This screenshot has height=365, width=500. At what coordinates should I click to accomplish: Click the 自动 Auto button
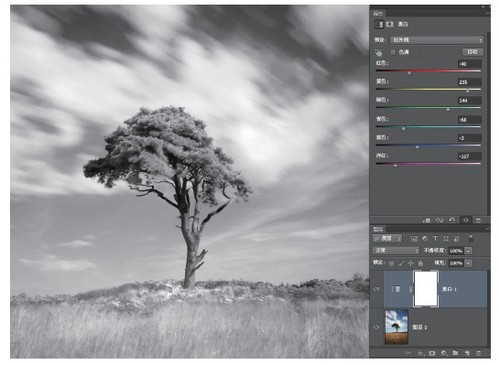472,52
